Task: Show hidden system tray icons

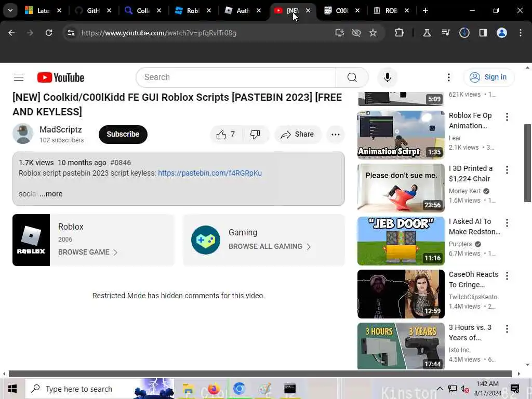Action: (440, 389)
